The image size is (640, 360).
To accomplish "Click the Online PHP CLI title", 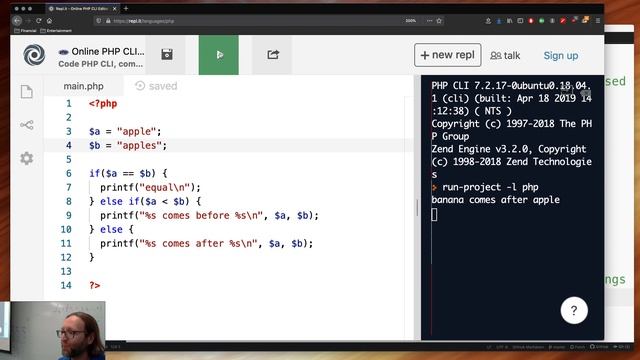I will pyautogui.click(x=108, y=51).
